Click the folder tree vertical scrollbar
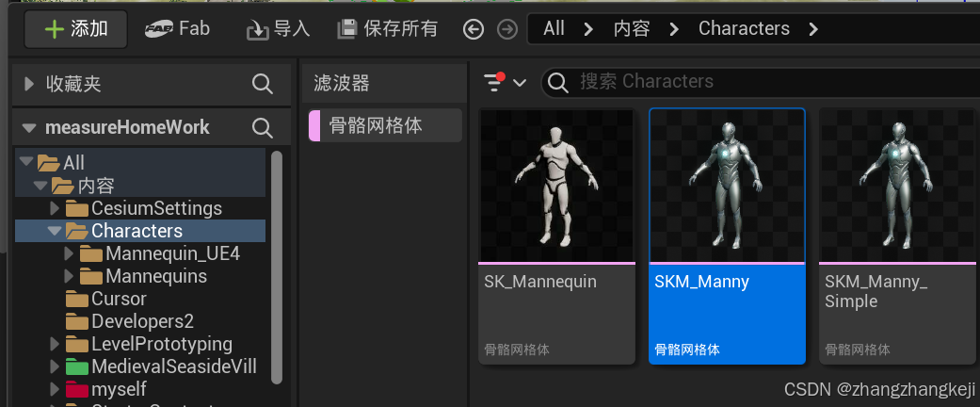Viewport: 980px width, 407px height. 276,267
